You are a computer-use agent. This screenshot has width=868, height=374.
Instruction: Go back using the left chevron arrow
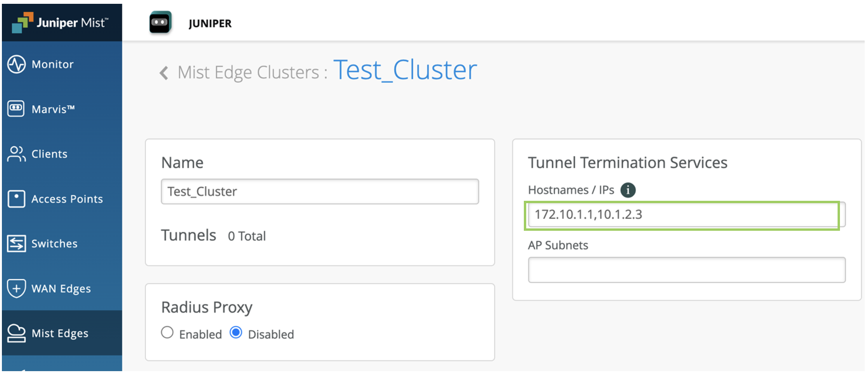[x=164, y=73]
